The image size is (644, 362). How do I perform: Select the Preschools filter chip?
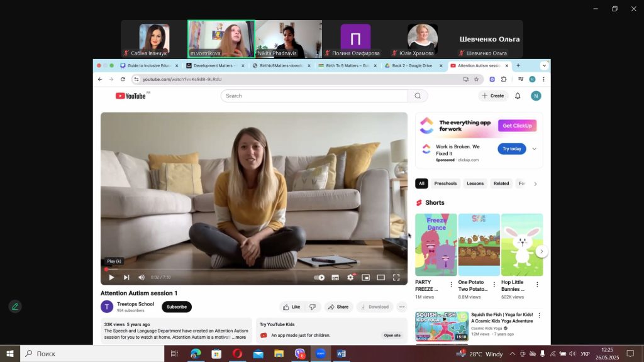point(445,184)
